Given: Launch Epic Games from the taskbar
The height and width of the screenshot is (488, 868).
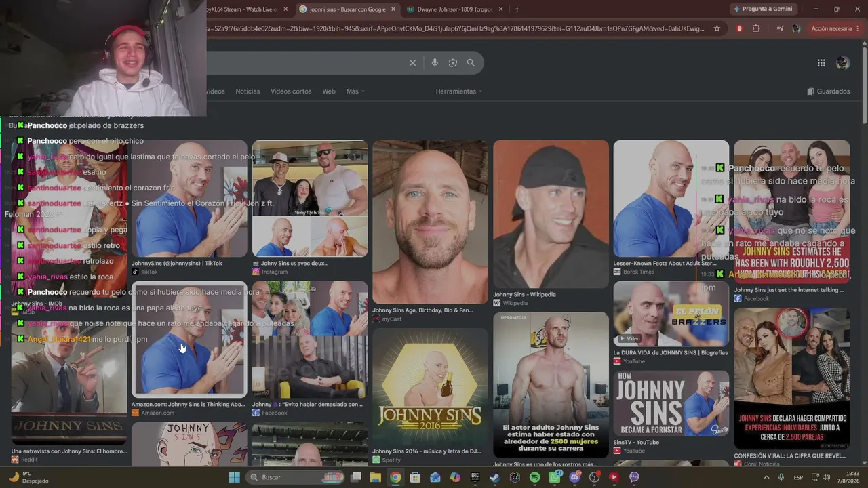Looking at the screenshot, I should pyautogui.click(x=475, y=477).
